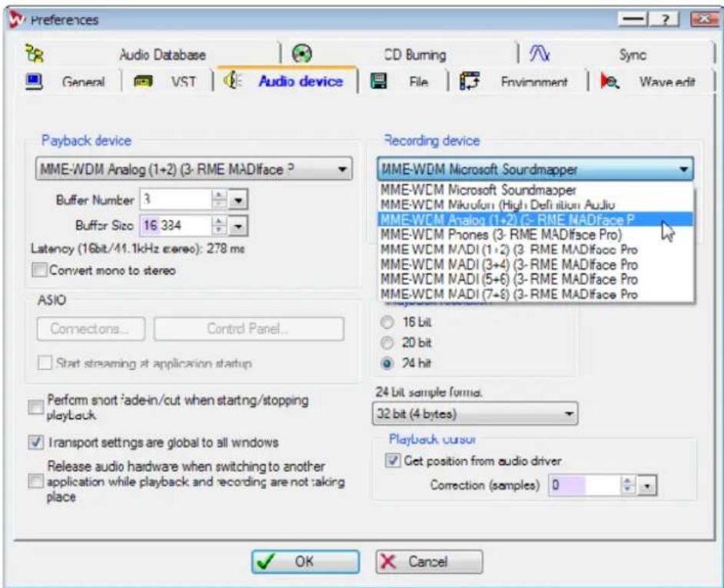The height and width of the screenshot is (588, 724).
Task: Close the Preferences dialog
Action: coord(703,19)
